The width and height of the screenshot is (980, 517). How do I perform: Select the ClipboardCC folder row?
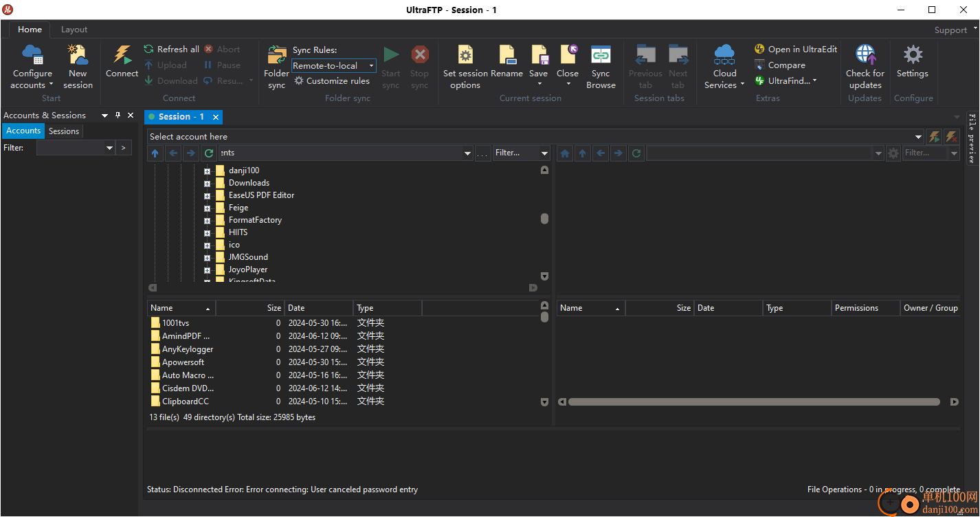(x=344, y=401)
